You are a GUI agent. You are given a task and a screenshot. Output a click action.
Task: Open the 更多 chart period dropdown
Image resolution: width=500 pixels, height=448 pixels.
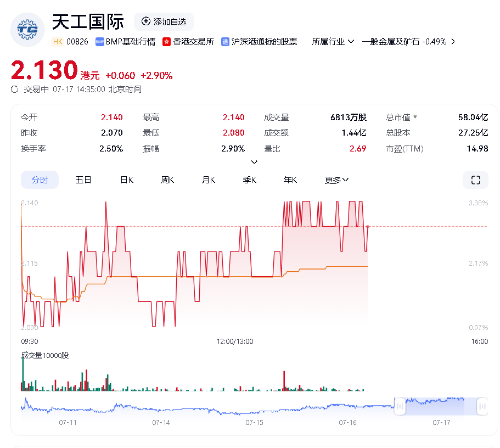[337, 180]
